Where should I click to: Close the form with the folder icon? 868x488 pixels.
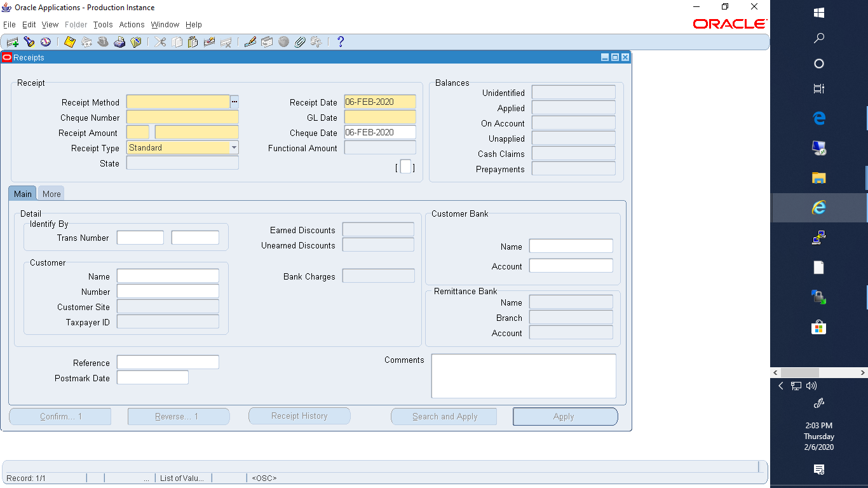(135, 41)
